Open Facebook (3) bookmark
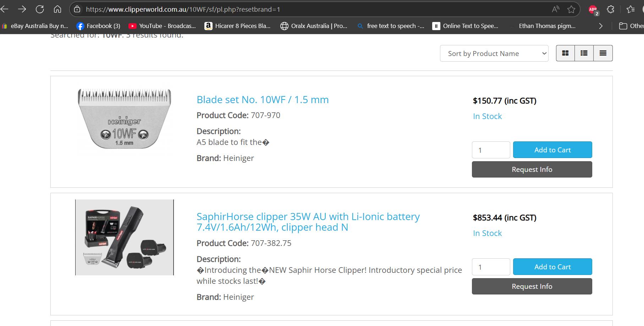Viewport: 644px width, 326px height. point(98,26)
